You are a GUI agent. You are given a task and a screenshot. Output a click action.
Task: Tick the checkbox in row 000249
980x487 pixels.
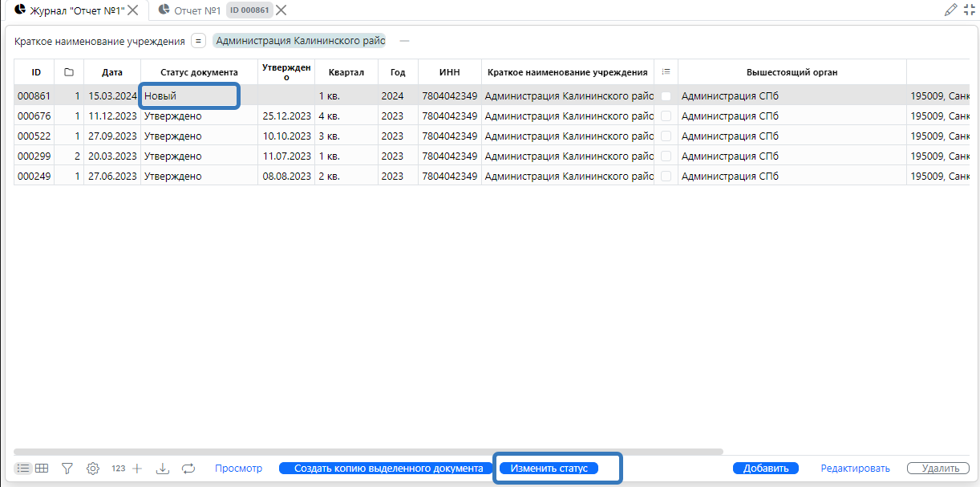click(666, 177)
